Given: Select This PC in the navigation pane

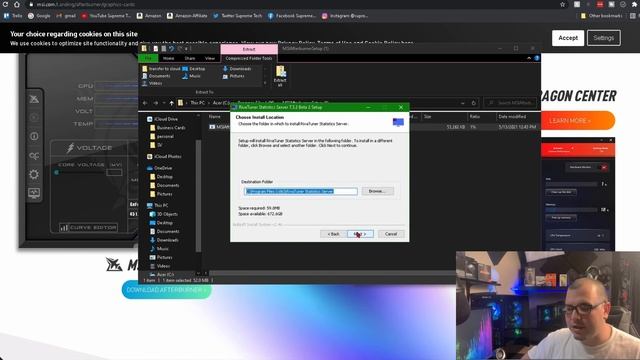Looking at the screenshot, I should tap(158, 205).
